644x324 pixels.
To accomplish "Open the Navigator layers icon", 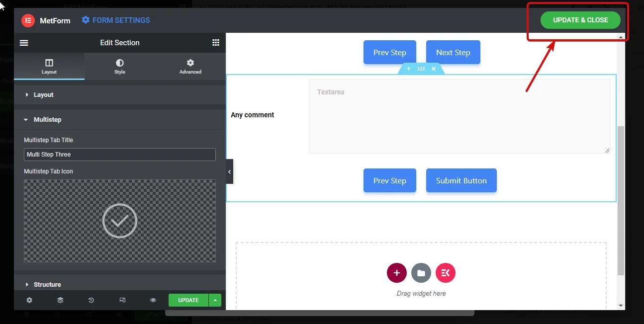I will (x=60, y=300).
